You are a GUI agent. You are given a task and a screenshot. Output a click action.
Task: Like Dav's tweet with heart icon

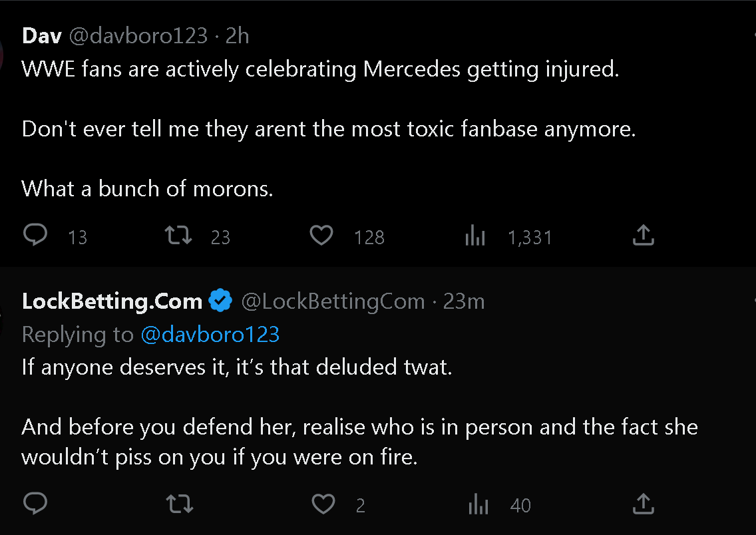click(322, 236)
